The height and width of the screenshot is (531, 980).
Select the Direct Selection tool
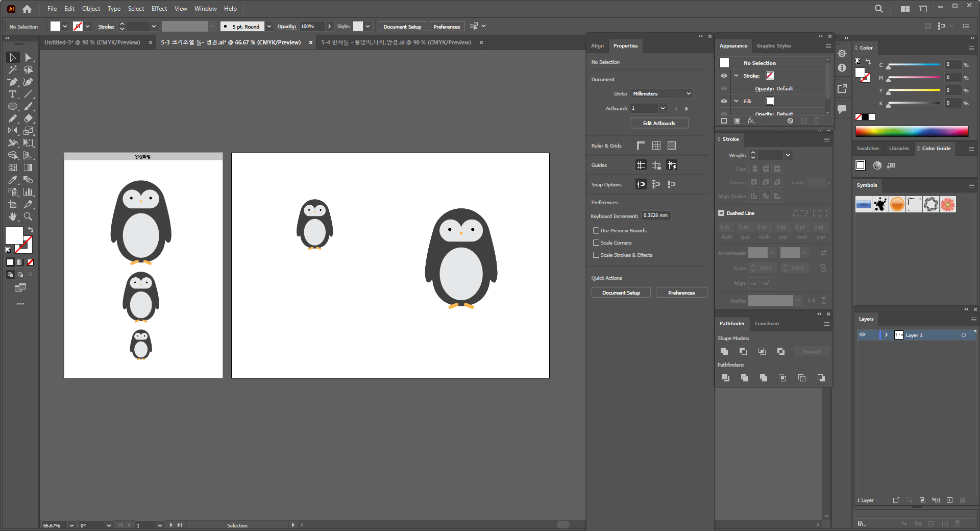pyautogui.click(x=29, y=58)
